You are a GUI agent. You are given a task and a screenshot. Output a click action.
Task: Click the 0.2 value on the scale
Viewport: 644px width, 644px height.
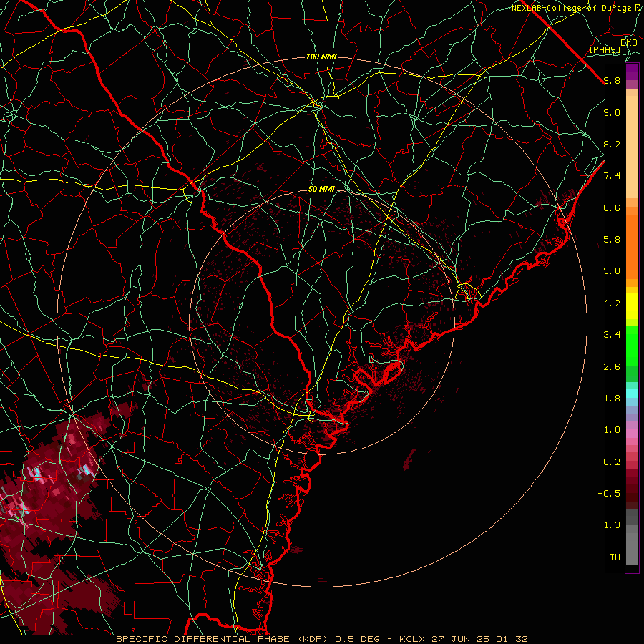[612, 462]
